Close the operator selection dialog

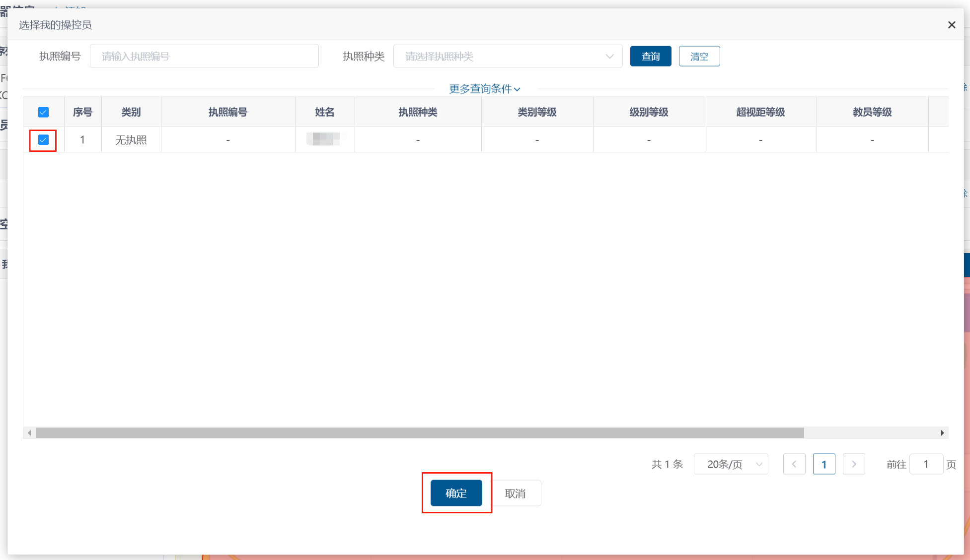[x=951, y=25]
